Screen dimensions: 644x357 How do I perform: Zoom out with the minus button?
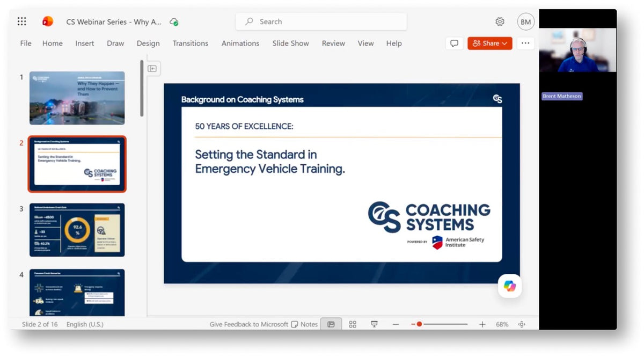point(396,324)
